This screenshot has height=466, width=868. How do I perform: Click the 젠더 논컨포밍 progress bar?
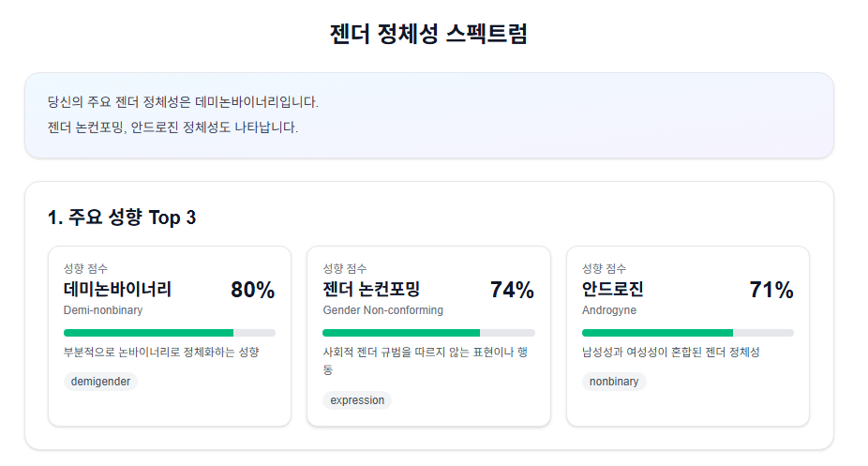pos(428,333)
